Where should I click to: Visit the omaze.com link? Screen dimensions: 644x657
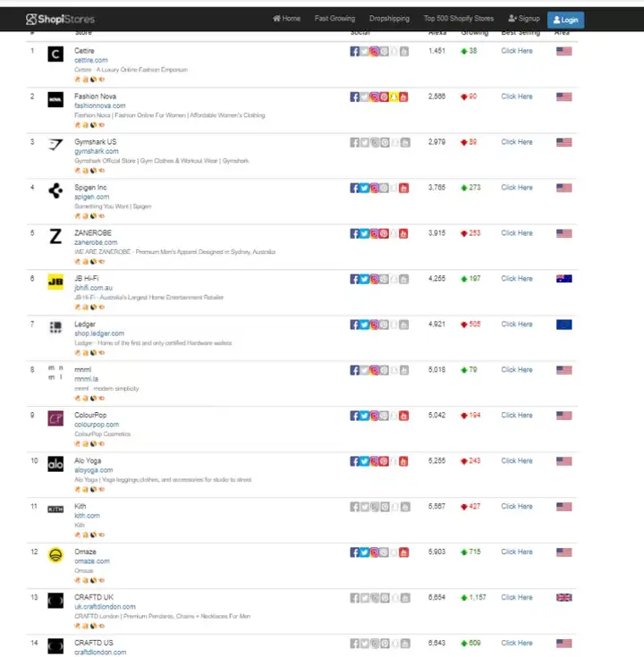tap(92, 561)
